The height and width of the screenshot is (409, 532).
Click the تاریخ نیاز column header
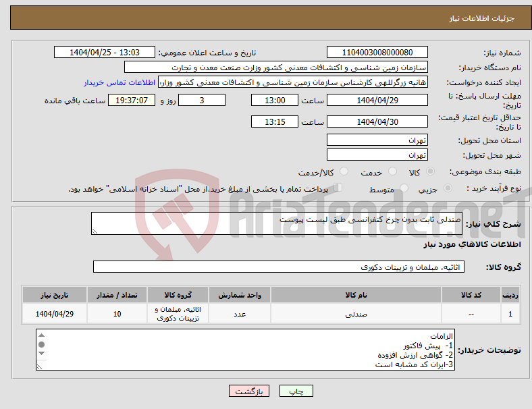[x=54, y=295]
